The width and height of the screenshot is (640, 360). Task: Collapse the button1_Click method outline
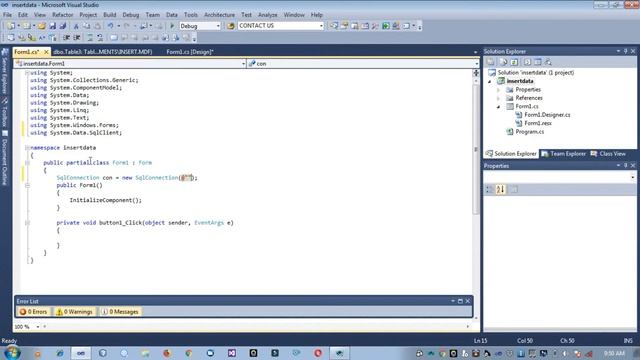(27, 223)
